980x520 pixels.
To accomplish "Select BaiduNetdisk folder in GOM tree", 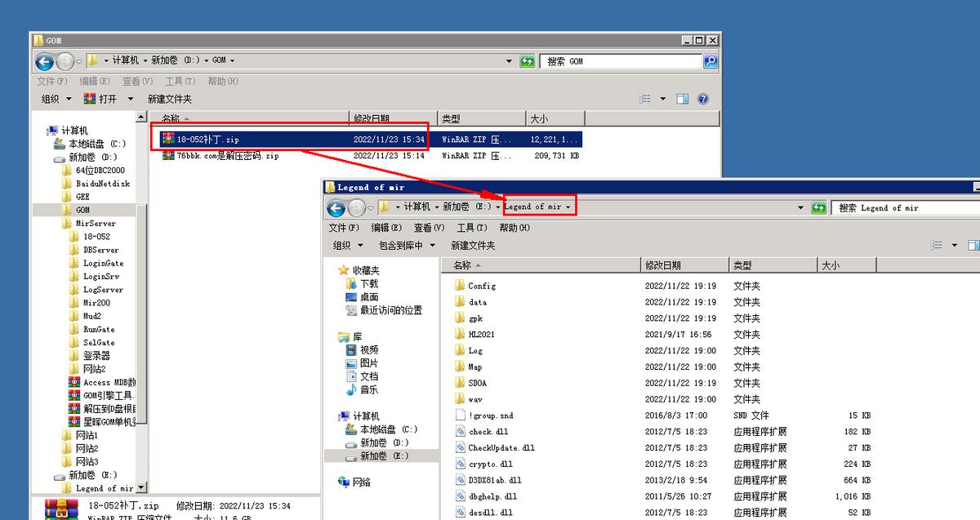I will click(x=96, y=184).
